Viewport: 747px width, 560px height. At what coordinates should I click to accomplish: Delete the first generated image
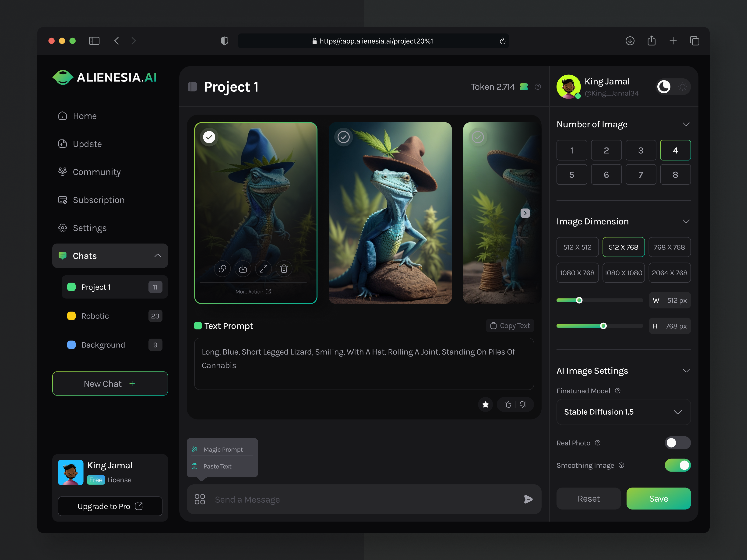284,269
